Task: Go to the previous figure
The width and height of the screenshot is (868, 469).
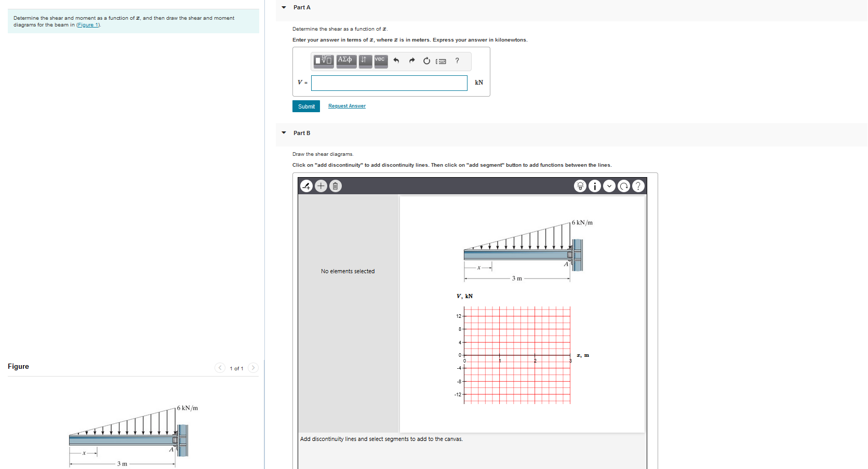Action: (220, 368)
